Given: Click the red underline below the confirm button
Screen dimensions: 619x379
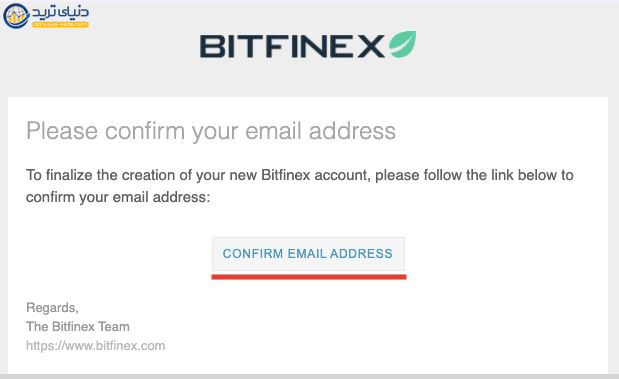Looking at the screenshot, I should [309, 277].
